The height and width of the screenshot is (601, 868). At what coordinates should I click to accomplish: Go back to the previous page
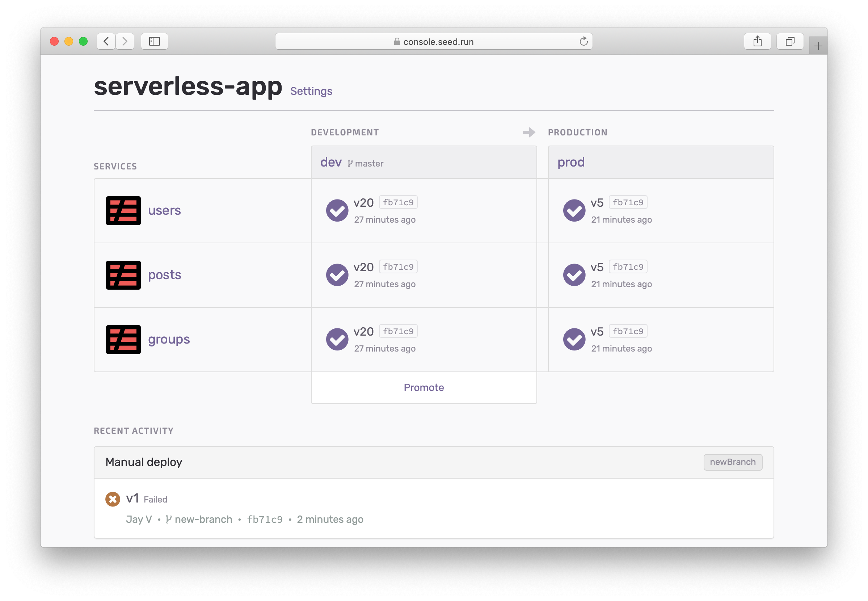(x=106, y=41)
